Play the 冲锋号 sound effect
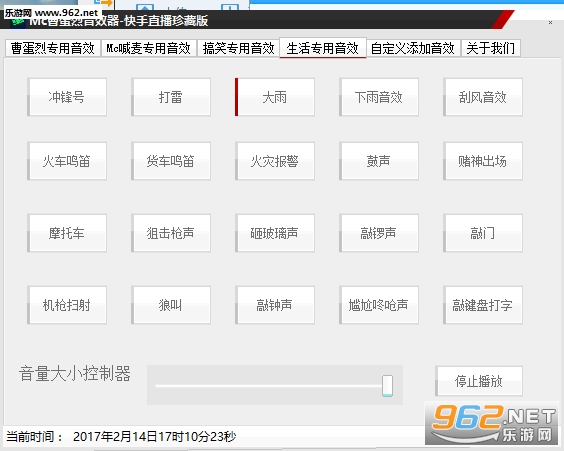 click(x=67, y=97)
